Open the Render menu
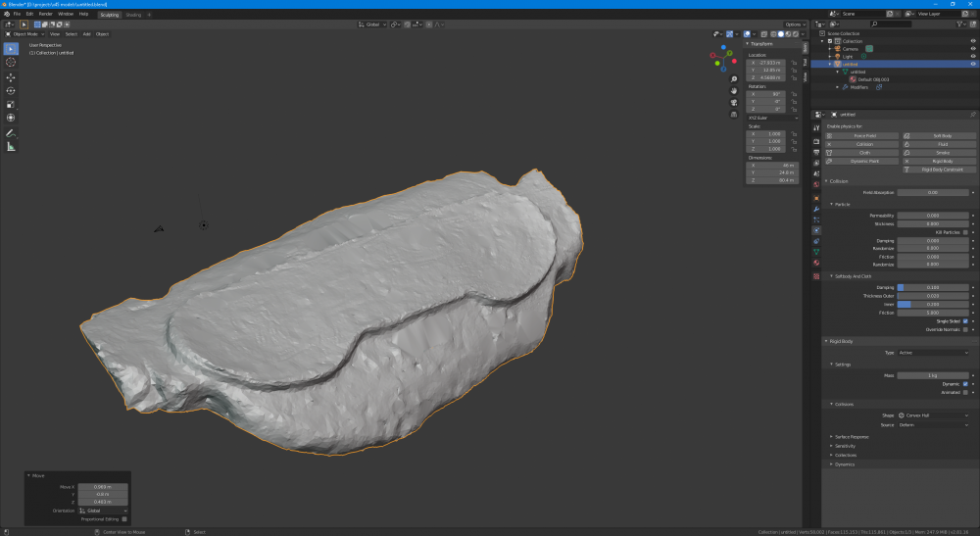This screenshot has height=536, width=980. (x=46, y=14)
